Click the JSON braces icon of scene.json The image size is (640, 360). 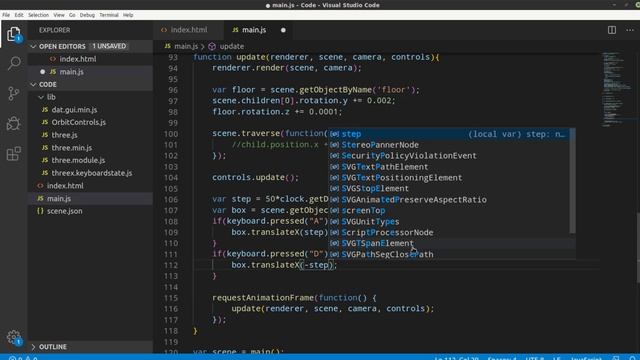click(40, 211)
